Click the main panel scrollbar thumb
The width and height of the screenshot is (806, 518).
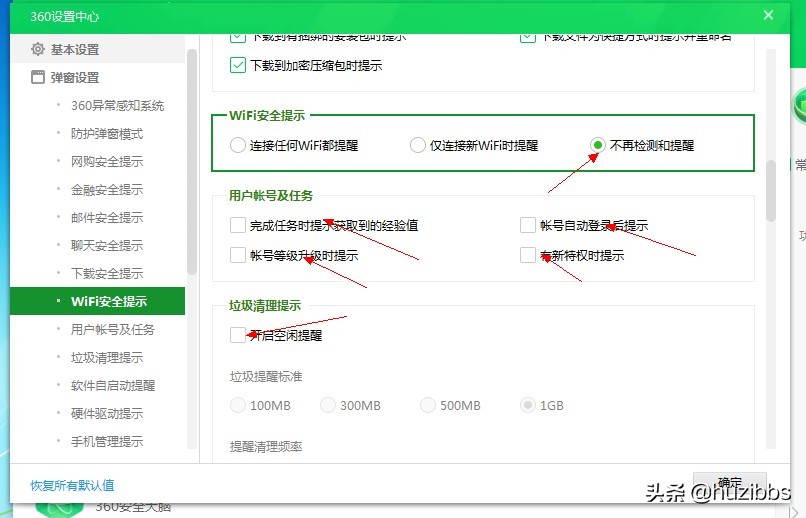pos(770,191)
